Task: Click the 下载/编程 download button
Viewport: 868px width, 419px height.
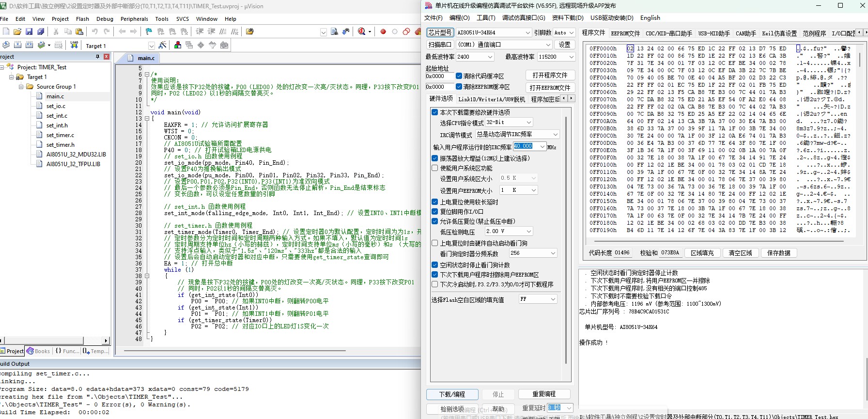Action: tap(452, 394)
